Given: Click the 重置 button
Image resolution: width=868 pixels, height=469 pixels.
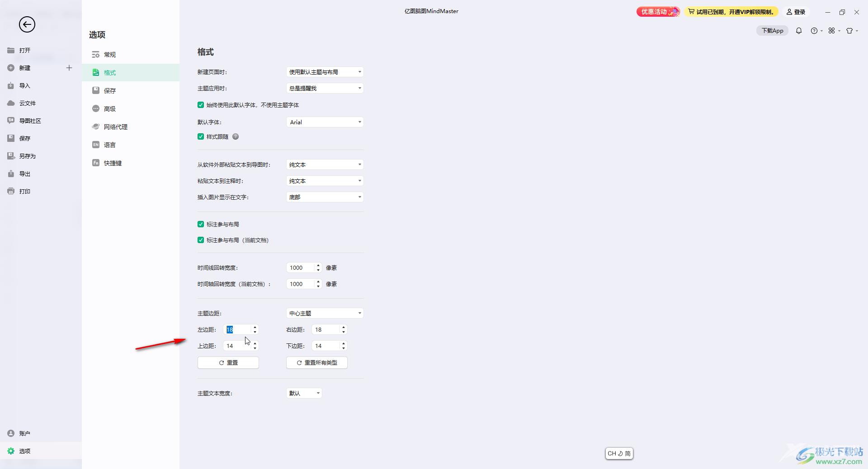Looking at the screenshot, I should click(x=228, y=362).
